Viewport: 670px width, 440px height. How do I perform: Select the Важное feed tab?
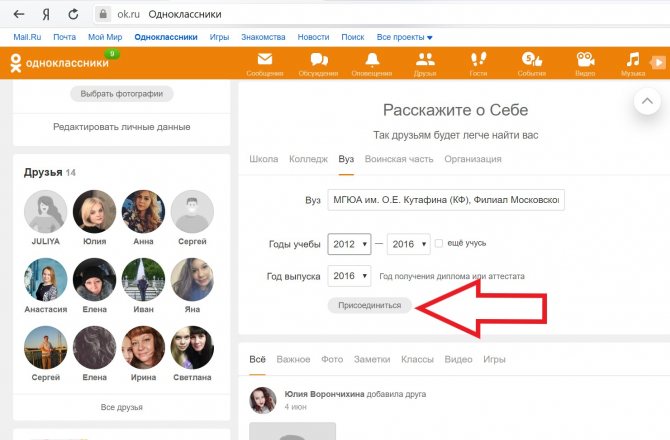point(293,359)
